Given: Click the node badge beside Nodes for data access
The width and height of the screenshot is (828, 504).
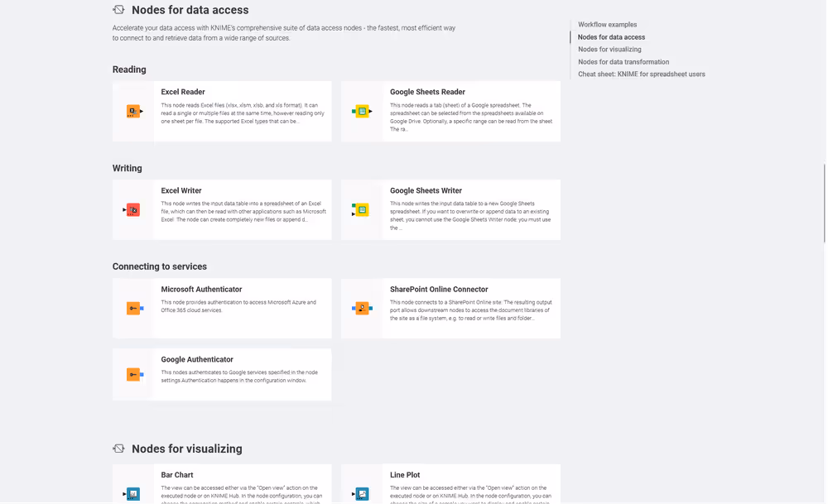Looking at the screenshot, I should tap(118, 10).
